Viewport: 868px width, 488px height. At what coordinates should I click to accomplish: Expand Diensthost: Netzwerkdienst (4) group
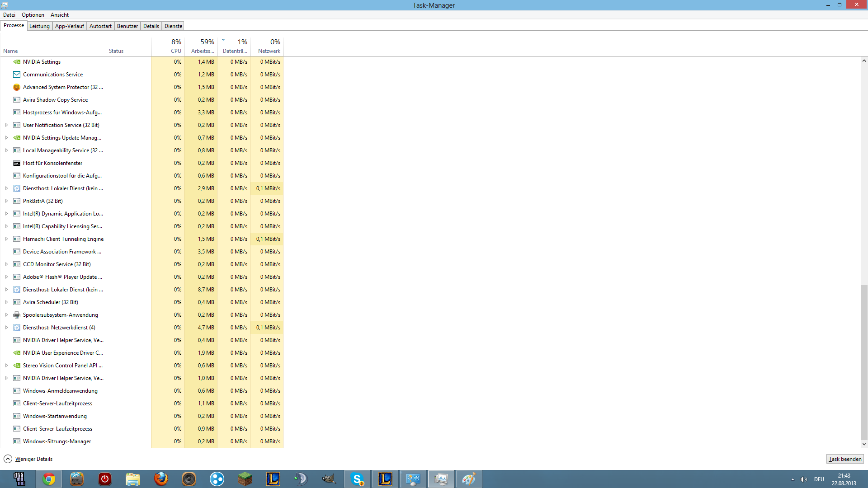[x=6, y=328]
